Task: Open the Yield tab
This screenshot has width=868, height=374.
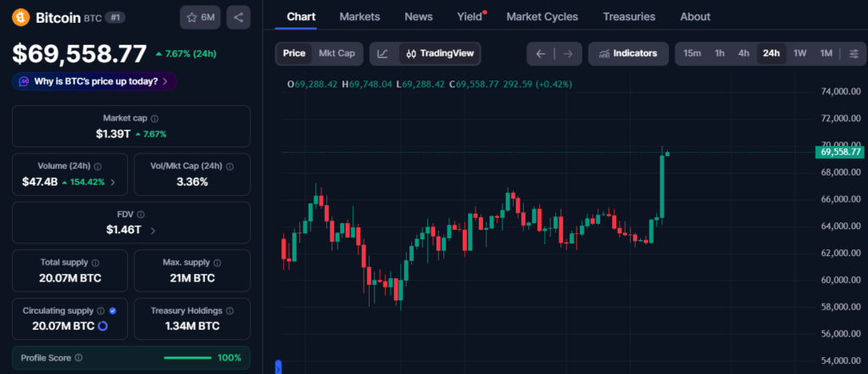Action: (x=470, y=17)
